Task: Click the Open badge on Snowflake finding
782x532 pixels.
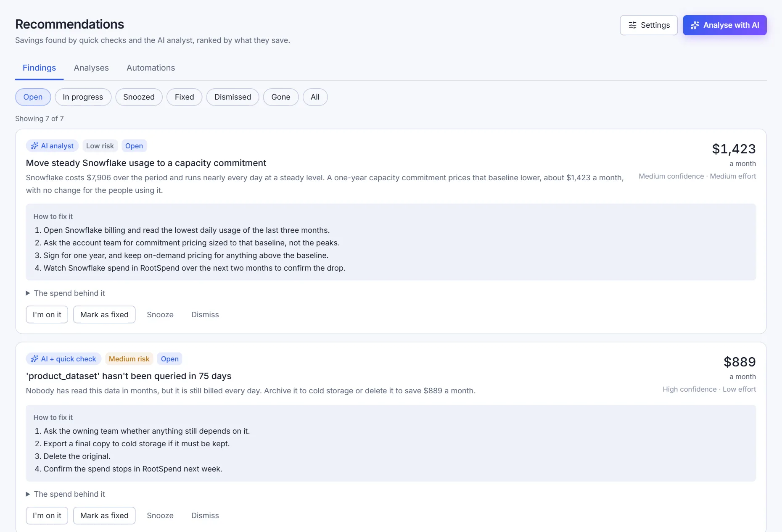Action: click(134, 146)
